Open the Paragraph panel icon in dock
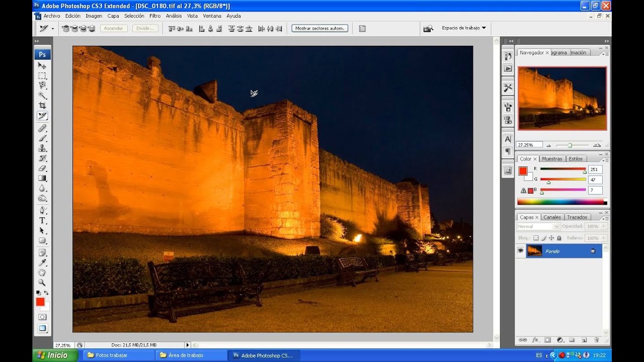 (x=508, y=151)
